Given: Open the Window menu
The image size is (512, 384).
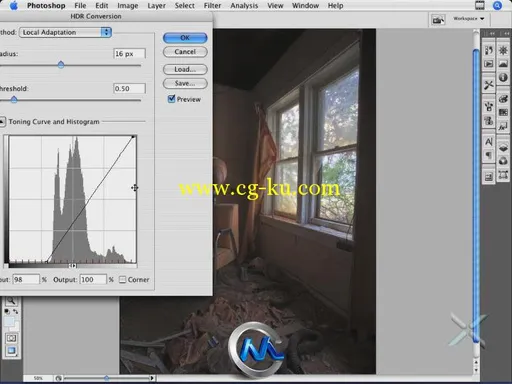Looking at the screenshot, I should tap(305, 6).
